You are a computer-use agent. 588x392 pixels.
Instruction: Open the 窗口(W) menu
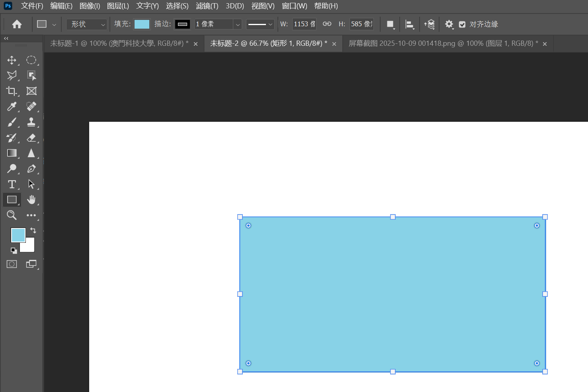tap(295, 6)
